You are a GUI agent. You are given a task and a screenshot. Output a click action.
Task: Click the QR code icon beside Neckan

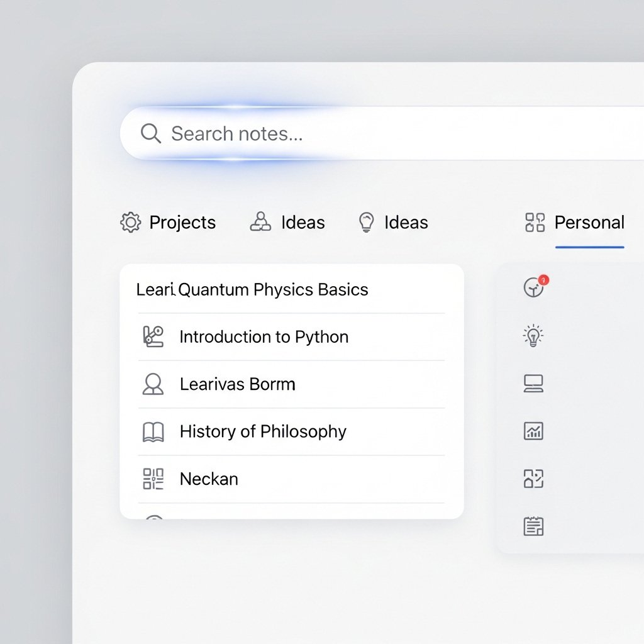coord(153,479)
